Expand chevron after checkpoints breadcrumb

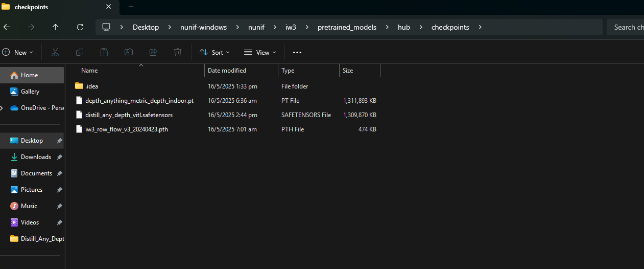[x=480, y=27]
